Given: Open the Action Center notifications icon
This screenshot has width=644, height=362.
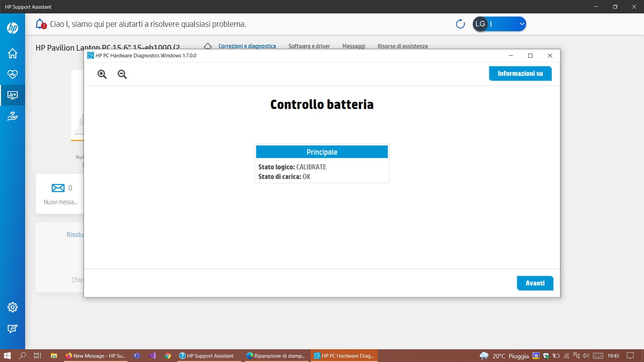Looking at the screenshot, I should 630,356.
